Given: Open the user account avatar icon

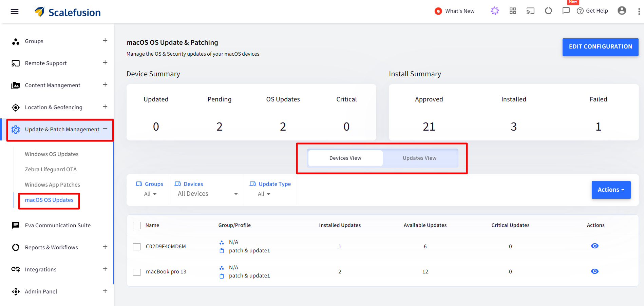Looking at the screenshot, I should [622, 11].
